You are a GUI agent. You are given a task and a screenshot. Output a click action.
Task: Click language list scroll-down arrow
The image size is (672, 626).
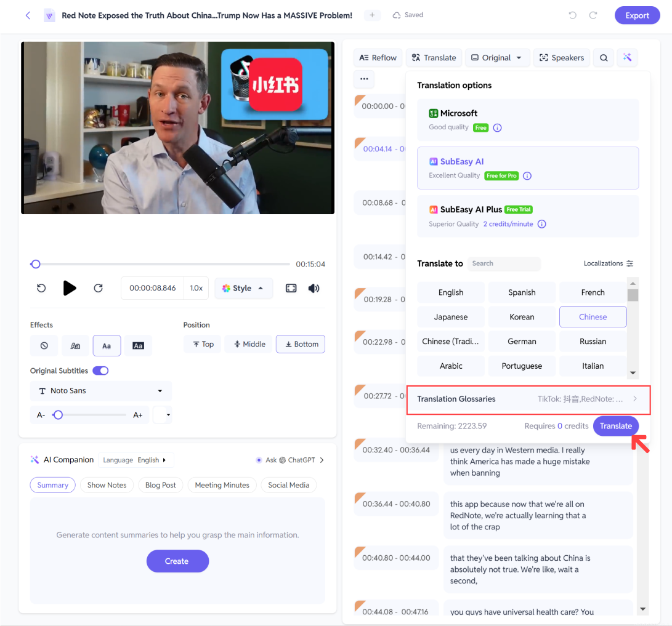tap(633, 373)
